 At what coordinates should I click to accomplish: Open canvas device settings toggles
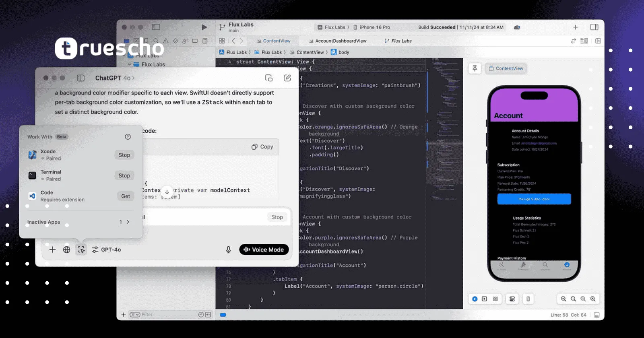point(512,299)
